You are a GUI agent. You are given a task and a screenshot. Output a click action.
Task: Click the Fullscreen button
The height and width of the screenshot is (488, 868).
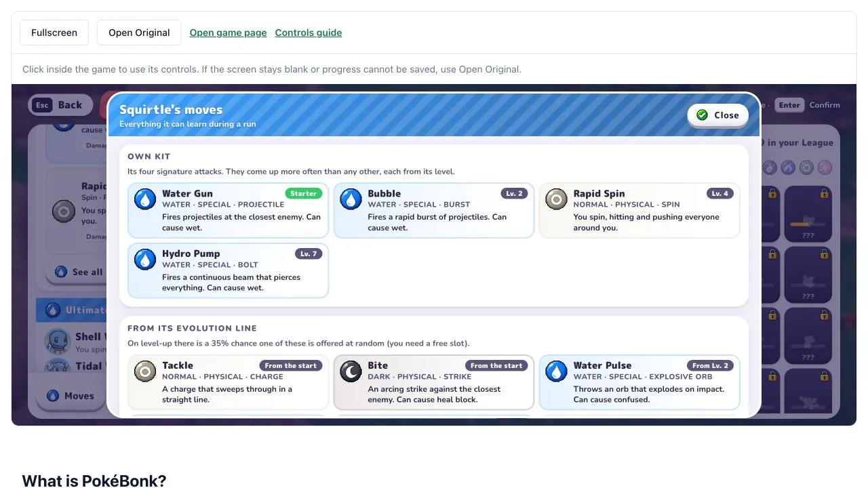(x=54, y=33)
